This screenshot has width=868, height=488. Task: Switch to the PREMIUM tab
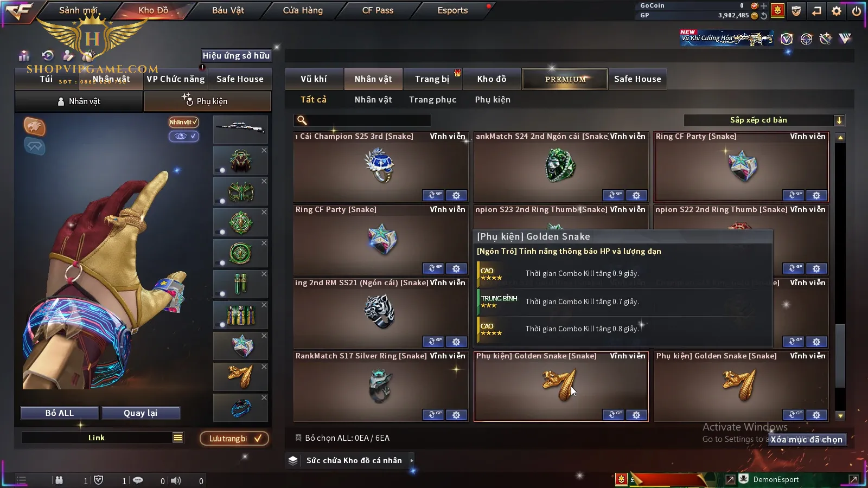click(565, 79)
